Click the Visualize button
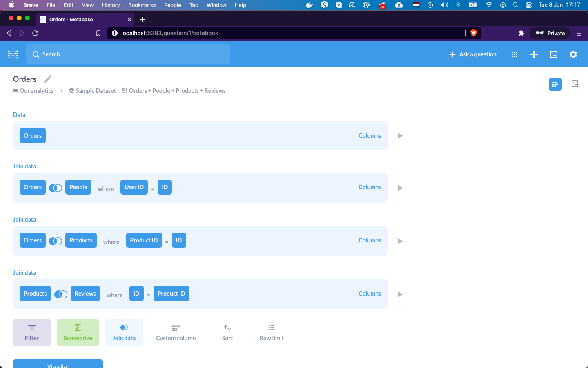 tap(58, 365)
